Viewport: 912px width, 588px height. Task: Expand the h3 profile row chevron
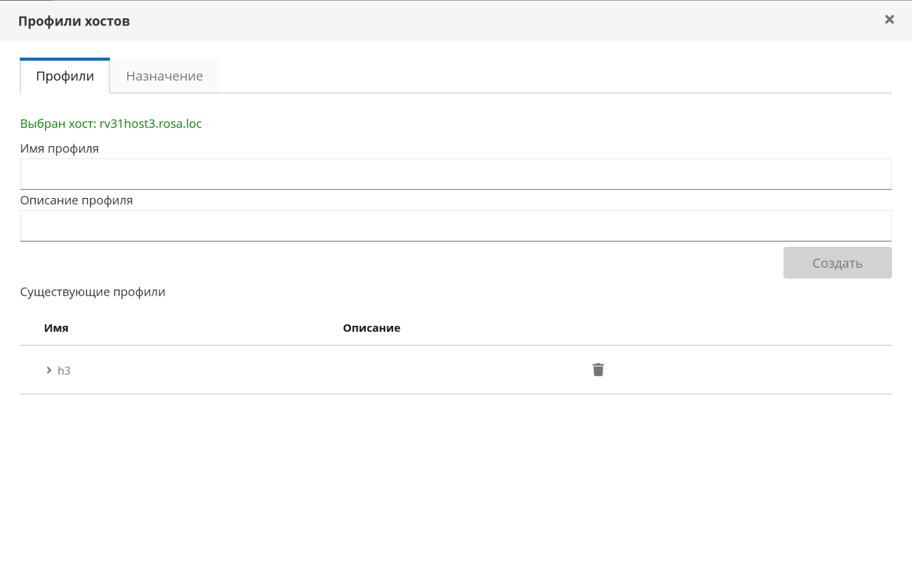click(49, 371)
